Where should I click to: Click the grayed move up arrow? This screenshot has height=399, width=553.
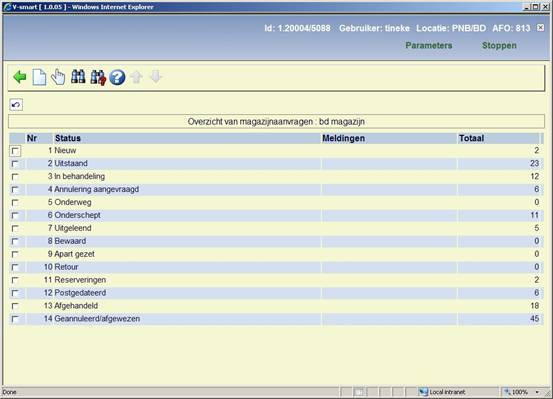click(x=137, y=77)
